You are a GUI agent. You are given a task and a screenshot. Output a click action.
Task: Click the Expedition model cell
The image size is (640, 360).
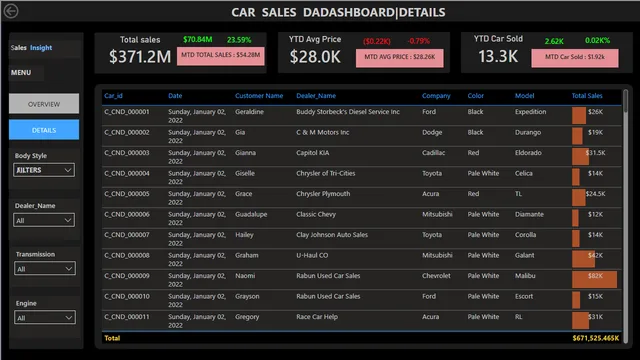pyautogui.click(x=530, y=112)
